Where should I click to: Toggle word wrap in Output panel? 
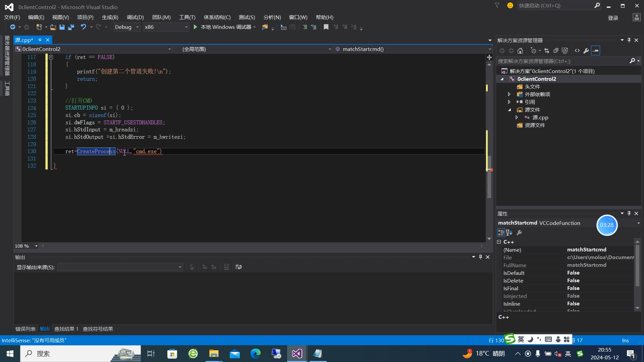click(238, 267)
